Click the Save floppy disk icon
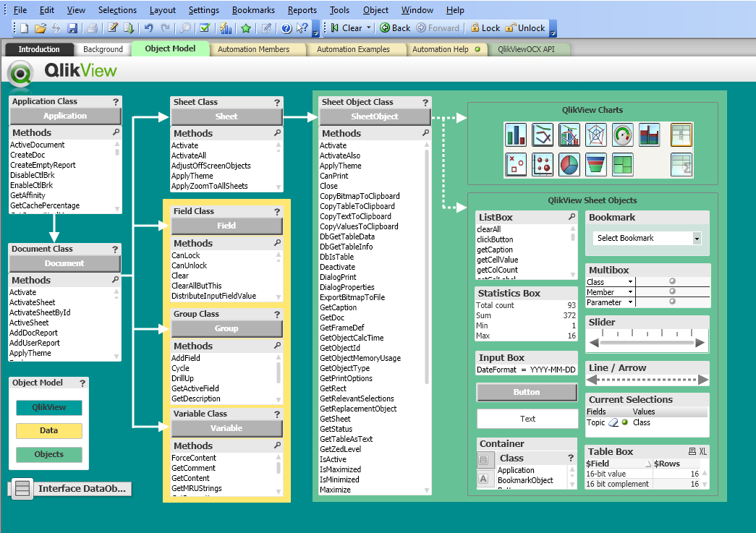The width and height of the screenshot is (756, 533). coord(72,28)
